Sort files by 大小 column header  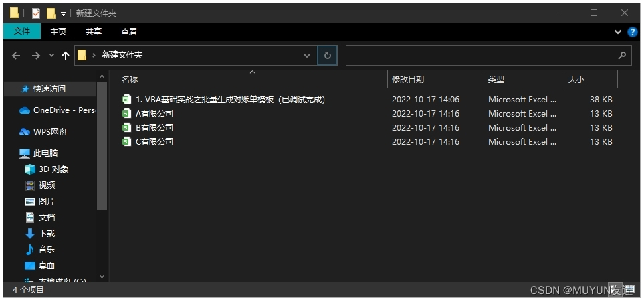click(x=576, y=80)
